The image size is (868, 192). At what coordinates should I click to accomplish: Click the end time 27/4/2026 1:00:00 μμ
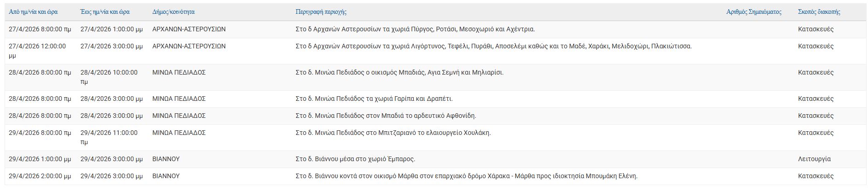tap(111, 29)
